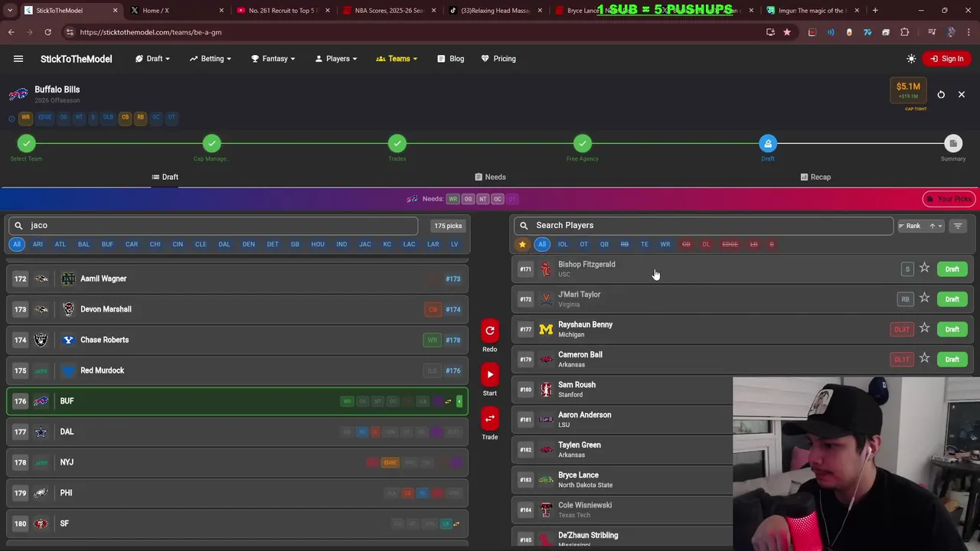Click the red Start play button

click(x=490, y=375)
